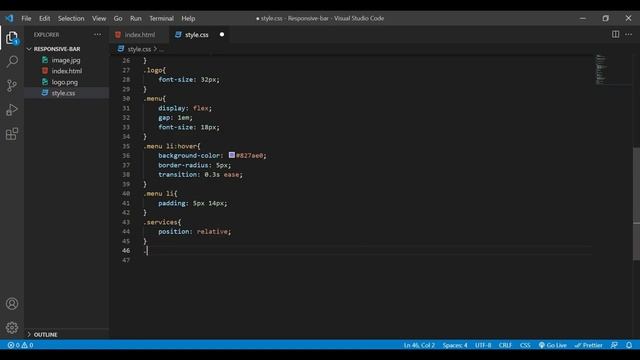Click the style.css breadcrumb item

[139, 49]
